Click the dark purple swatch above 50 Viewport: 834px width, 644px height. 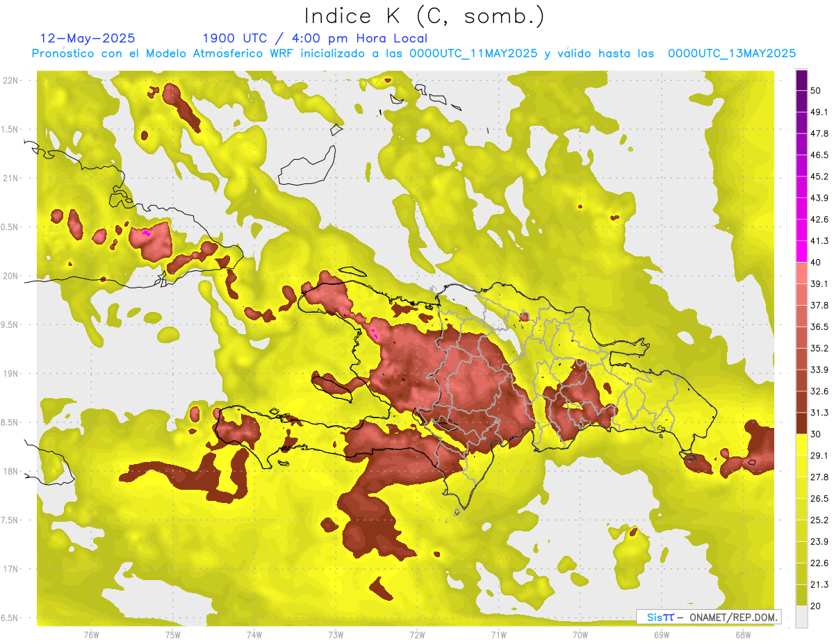click(801, 80)
